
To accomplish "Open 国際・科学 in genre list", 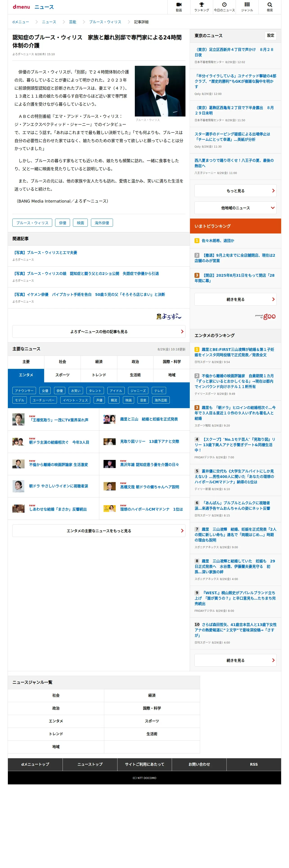I will pos(152,708).
